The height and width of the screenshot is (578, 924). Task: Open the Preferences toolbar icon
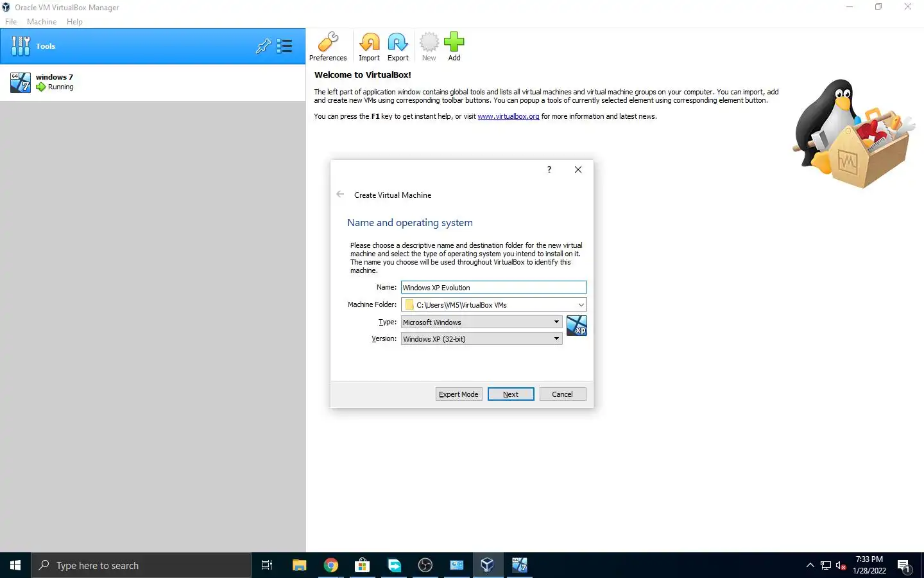(x=328, y=46)
